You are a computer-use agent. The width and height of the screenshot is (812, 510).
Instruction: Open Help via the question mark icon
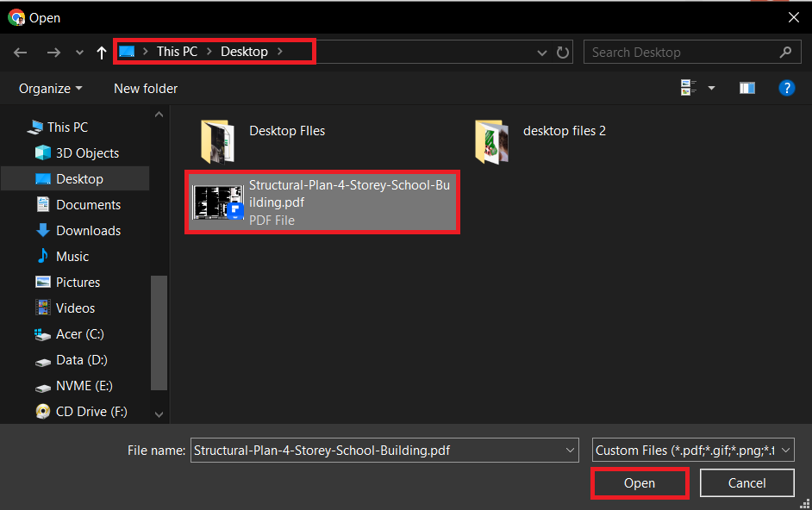coord(787,87)
